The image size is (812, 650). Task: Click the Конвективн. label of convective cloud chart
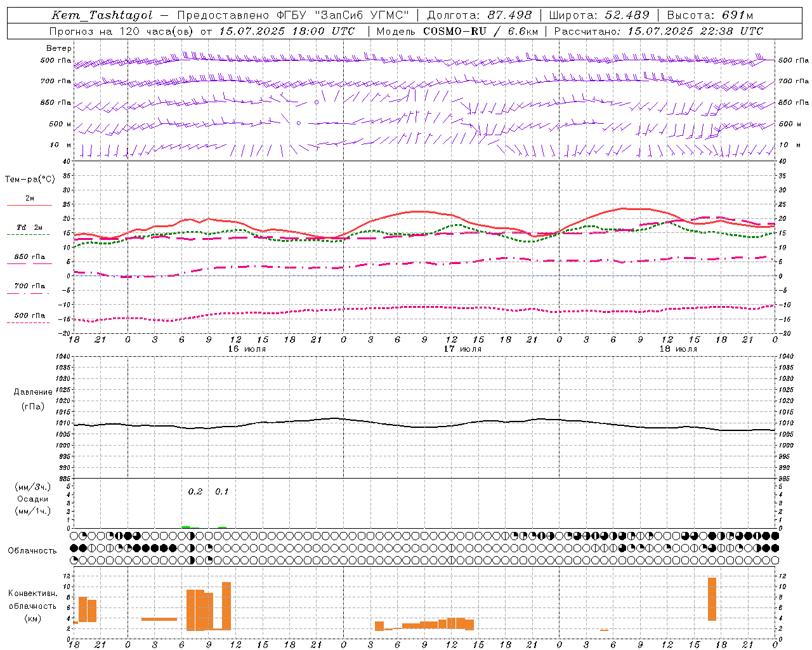tap(33, 594)
